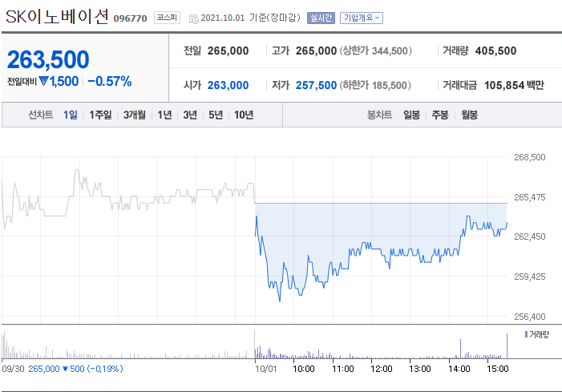
Task: Click the 265,475 price axis label
Action: pyautogui.click(x=529, y=197)
